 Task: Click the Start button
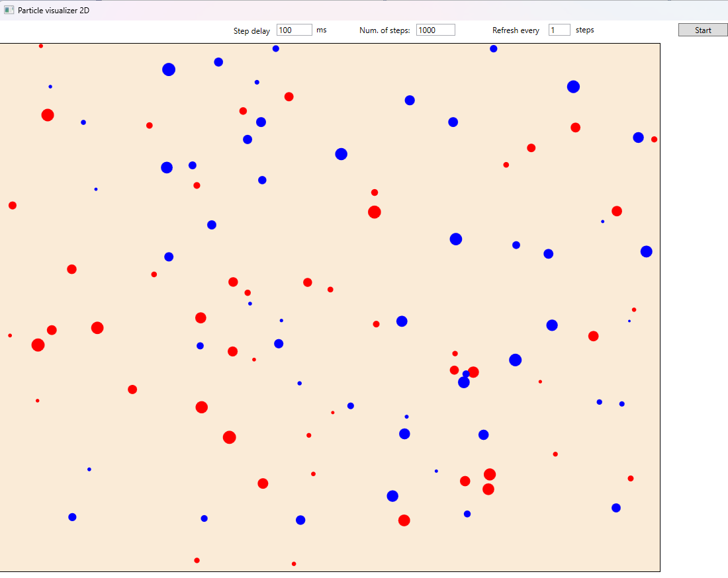coord(703,30)
